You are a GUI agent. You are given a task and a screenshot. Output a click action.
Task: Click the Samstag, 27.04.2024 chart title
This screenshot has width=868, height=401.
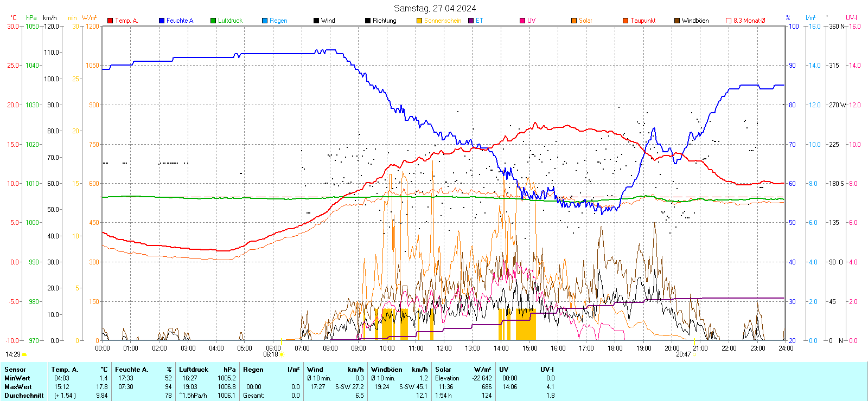(x=435, y=8)
